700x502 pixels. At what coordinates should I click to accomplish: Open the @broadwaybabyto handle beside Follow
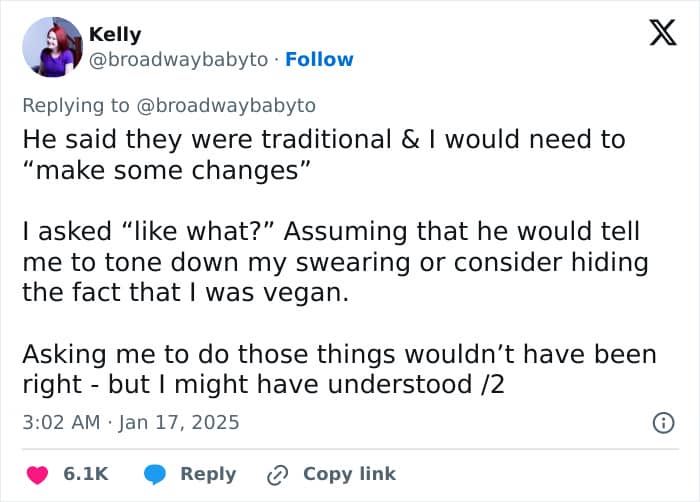point(179,59)
